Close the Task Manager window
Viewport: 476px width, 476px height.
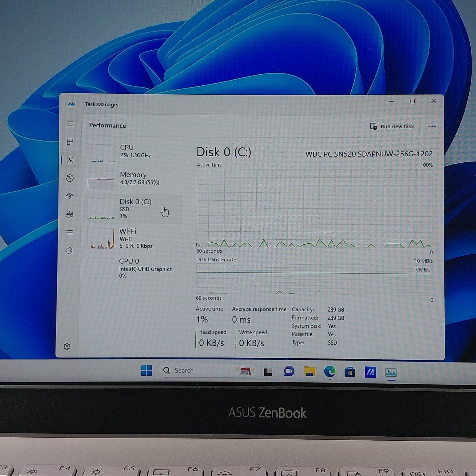[x=433, y=101]
